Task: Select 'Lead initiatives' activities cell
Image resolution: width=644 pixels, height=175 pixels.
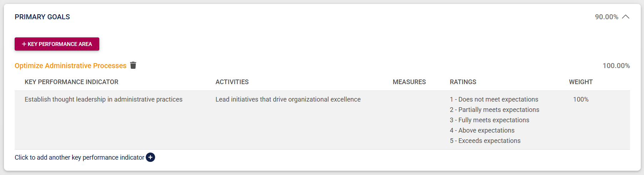Action: point(288,99)
